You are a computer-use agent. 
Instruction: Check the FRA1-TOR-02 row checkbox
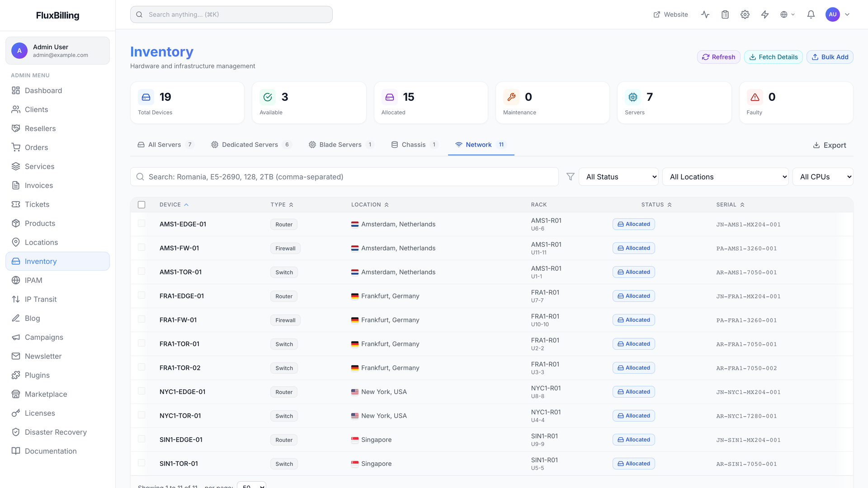[142, 367]
